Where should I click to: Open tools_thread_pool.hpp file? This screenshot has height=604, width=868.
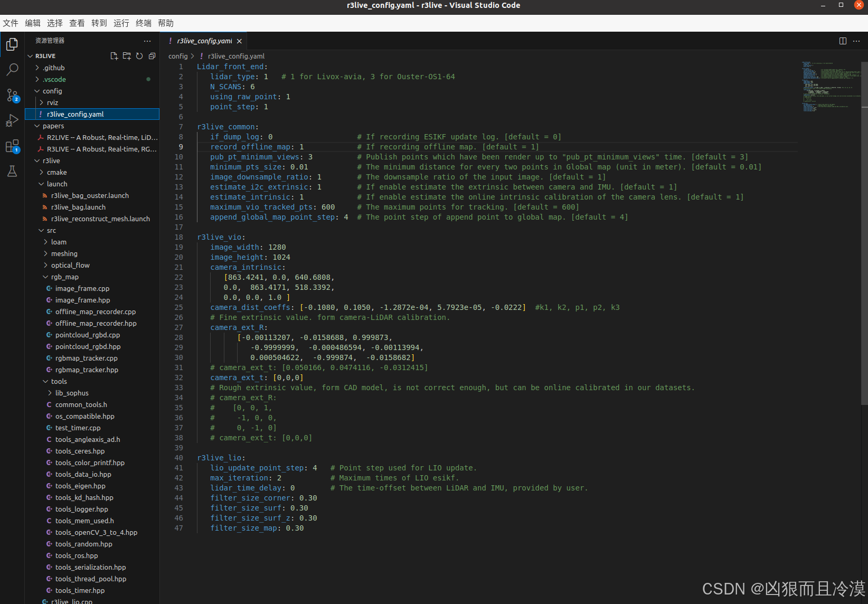pyautogui.click(x=92, y=579)
